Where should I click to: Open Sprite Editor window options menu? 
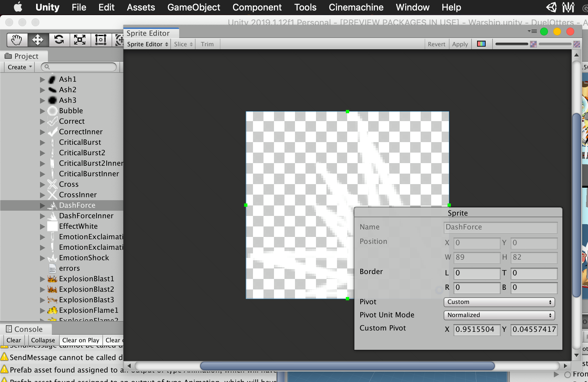(532, 32)
